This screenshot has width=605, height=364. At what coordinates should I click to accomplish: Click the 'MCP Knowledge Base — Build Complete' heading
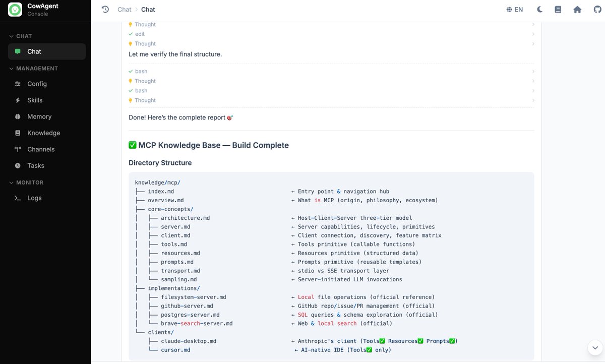209,145
